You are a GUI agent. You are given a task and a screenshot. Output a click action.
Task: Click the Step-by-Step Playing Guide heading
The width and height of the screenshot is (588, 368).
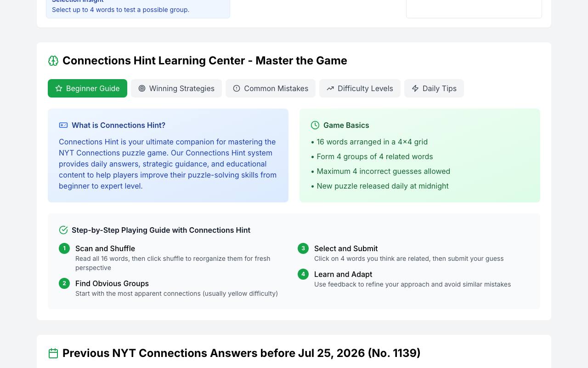coord(161,230)
